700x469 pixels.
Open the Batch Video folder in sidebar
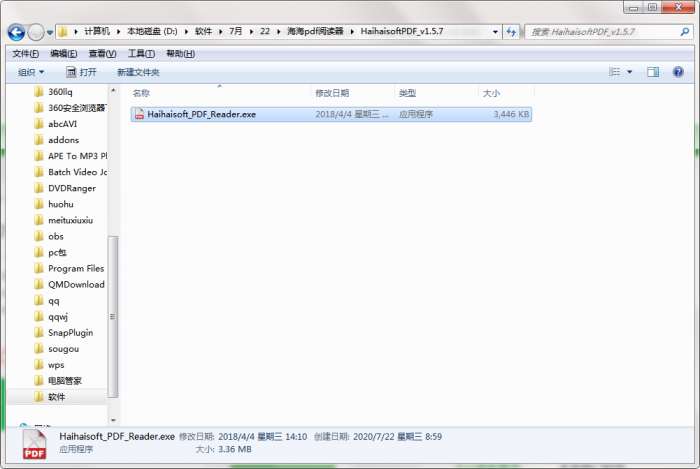pos(71,172)
